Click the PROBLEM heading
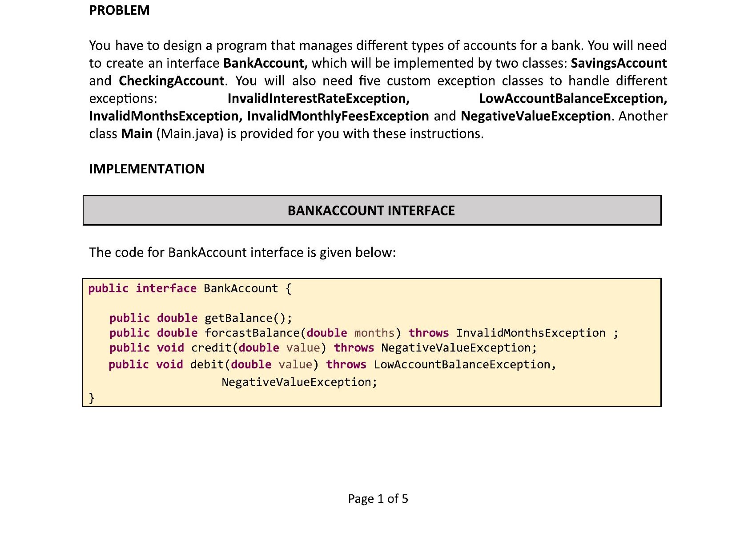 coord(119,10)
